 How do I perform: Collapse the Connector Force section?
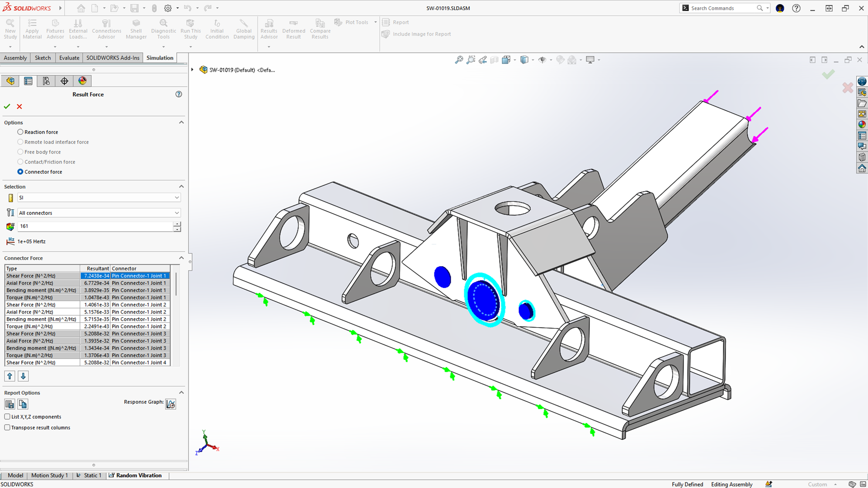point(181,258)
